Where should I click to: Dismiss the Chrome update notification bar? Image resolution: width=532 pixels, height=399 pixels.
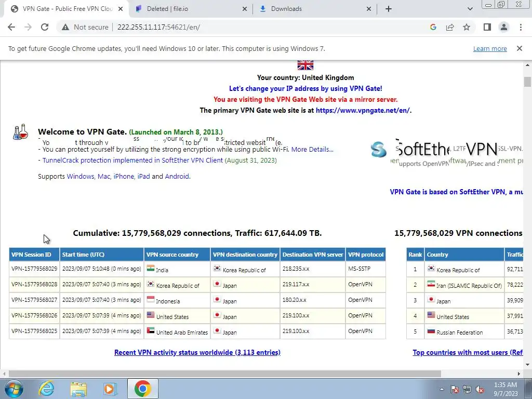click(520, 48)
